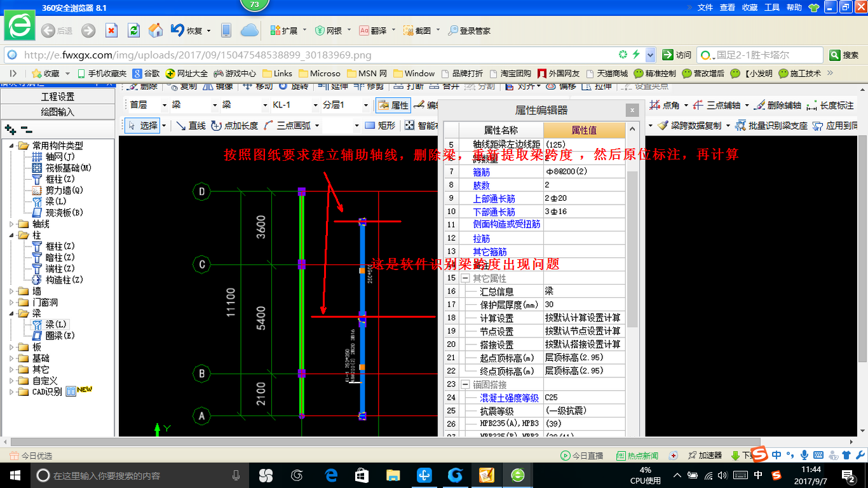Select 现浇板(B) in the component tree
868x488 pixels.
(x=58, y=212)
